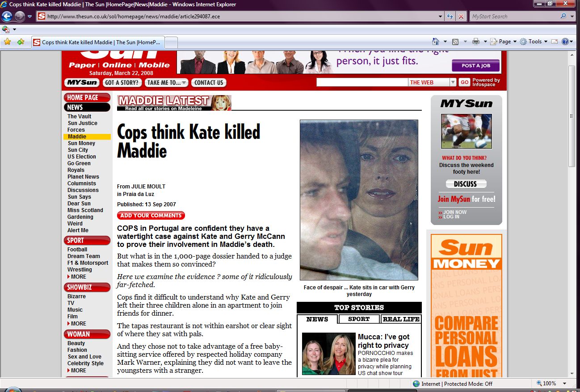
Task: Click the GO search button
Action: (464, 82)
